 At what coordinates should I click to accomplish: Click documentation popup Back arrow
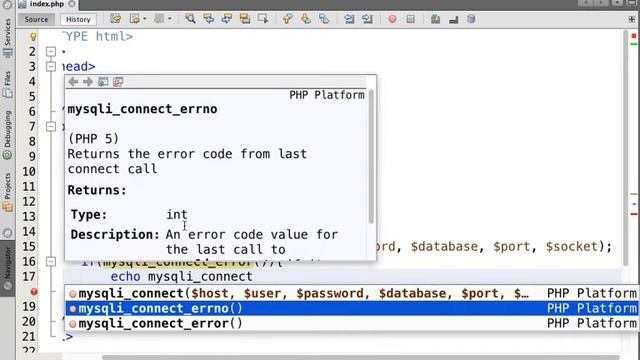pos(73,82)
